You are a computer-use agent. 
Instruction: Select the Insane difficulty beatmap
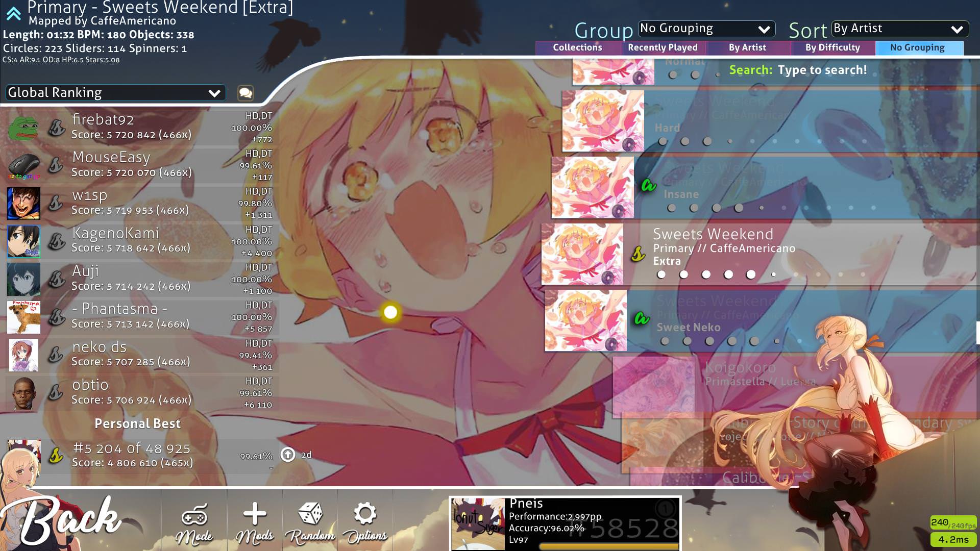click(x=766, y=187)
